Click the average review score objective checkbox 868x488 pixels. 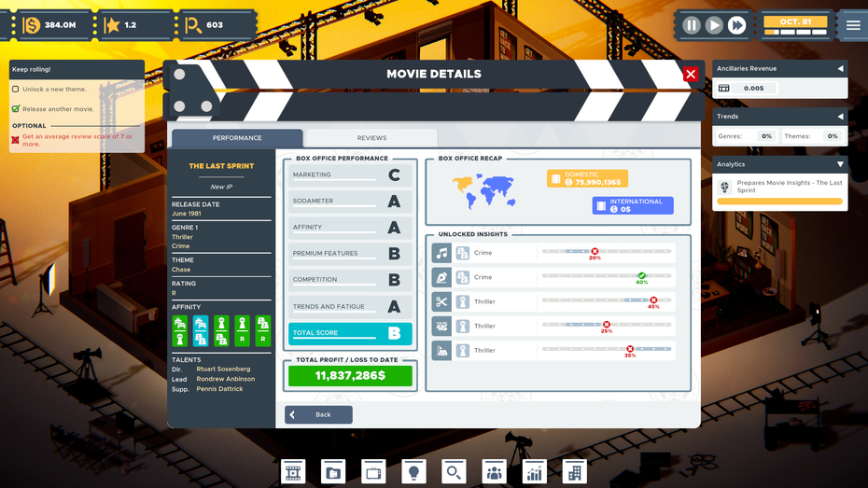click(16, 140)
